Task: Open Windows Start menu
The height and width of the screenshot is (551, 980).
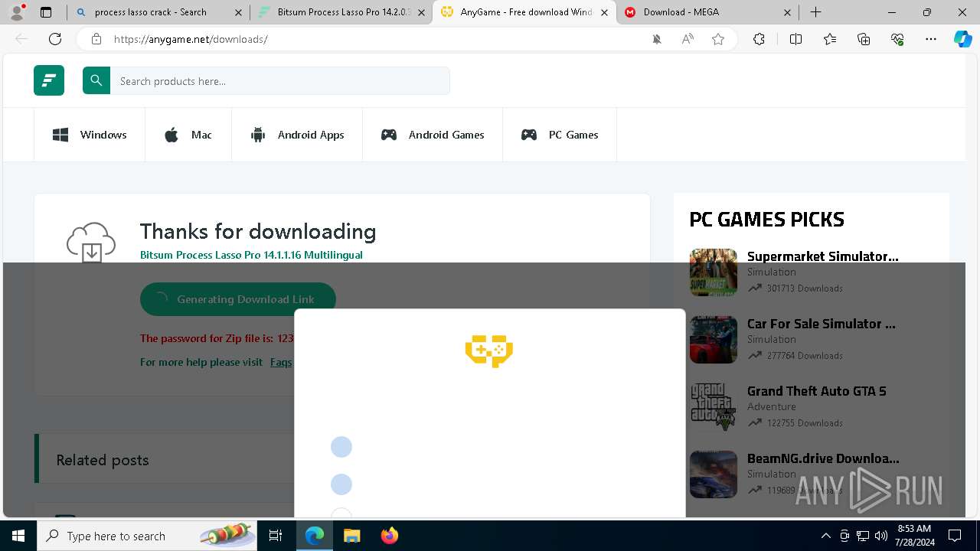Action: pos(18,536)
